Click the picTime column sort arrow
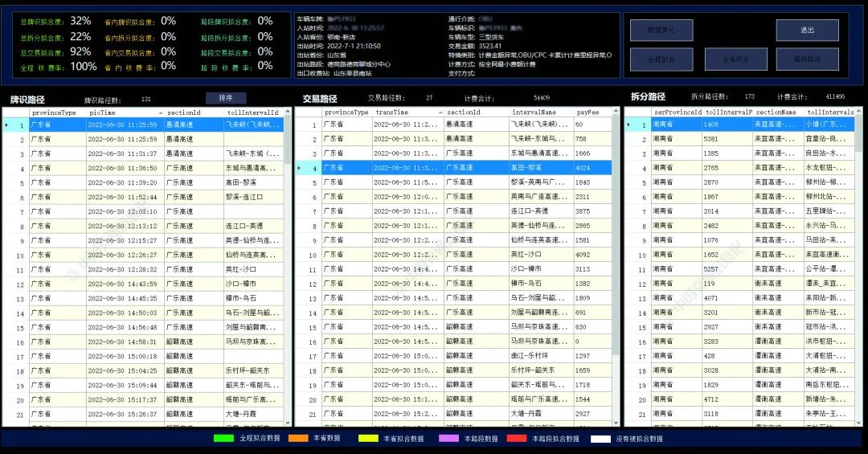The image size is (868, 454). click(160, 112)
